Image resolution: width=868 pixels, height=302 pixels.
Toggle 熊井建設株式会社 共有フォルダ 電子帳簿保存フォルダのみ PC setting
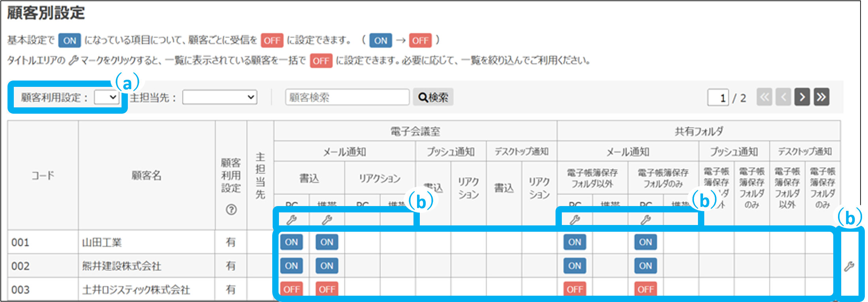pos(645,266)
